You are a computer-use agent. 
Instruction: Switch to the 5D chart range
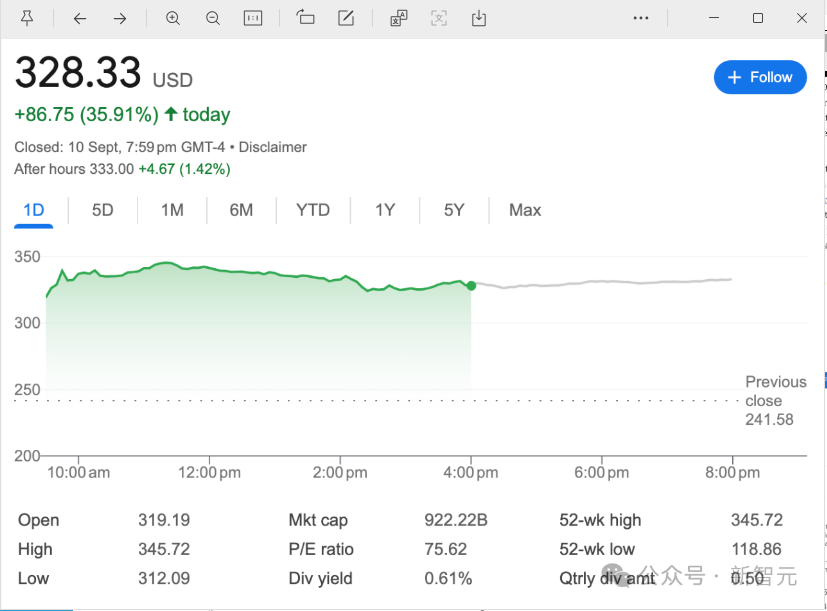point(102,210)
